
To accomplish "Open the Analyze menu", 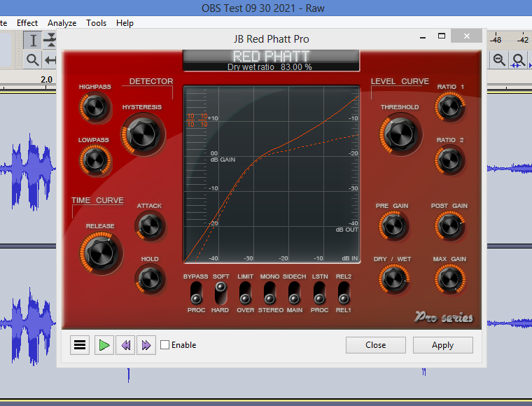I will (62, 23).
